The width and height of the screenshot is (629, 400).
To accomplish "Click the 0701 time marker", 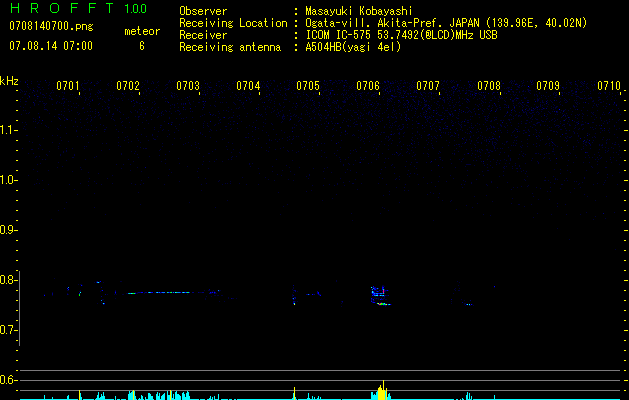I will [x=67, y=85].
